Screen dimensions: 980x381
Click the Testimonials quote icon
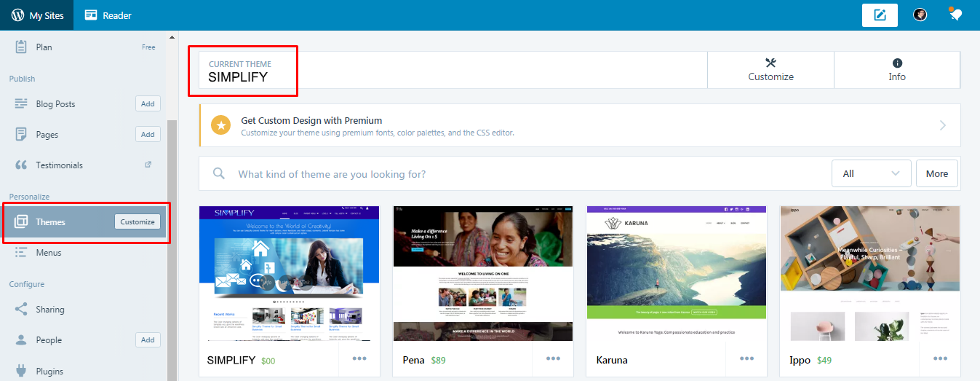click(x=21, y=165)
